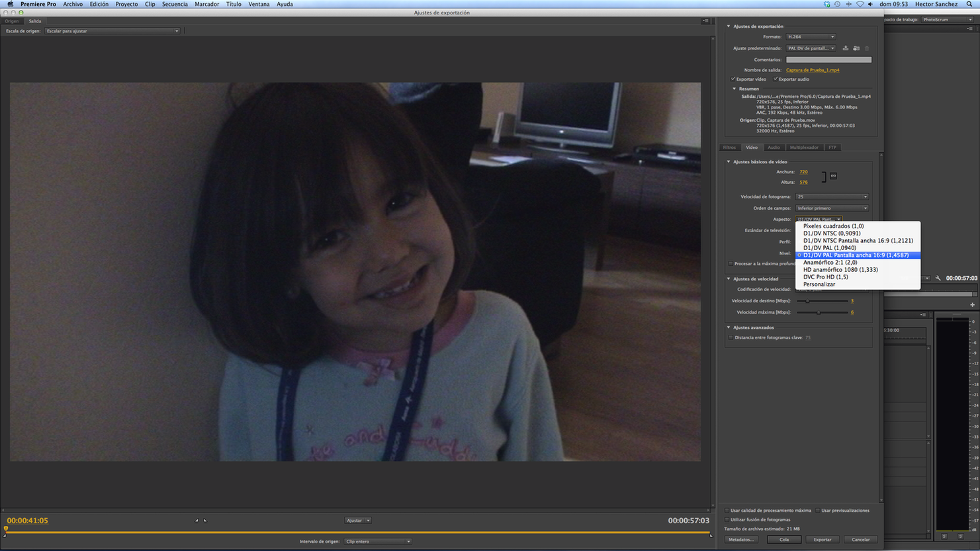
Task: Click the set out point triangle marker
Action: tap(205, 521)
